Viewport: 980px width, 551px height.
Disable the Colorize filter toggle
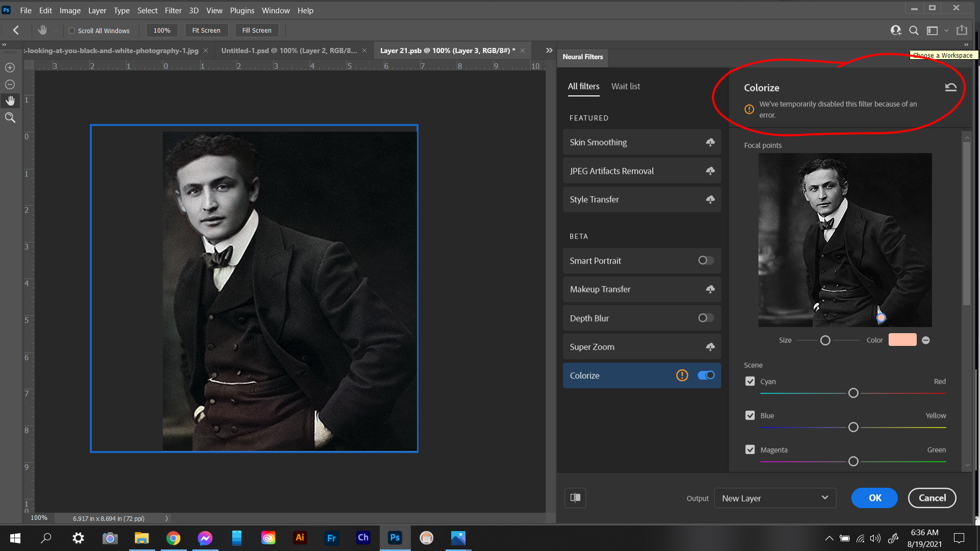(706, 375)
